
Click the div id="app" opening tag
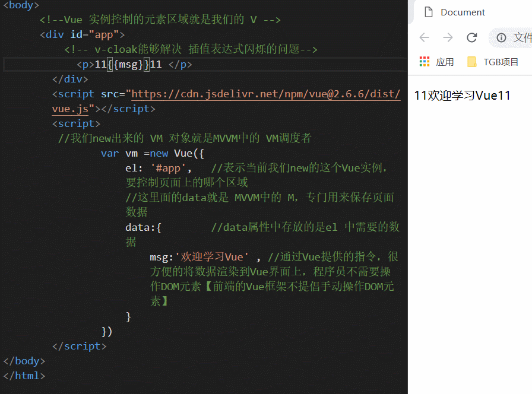pos(82,34)
